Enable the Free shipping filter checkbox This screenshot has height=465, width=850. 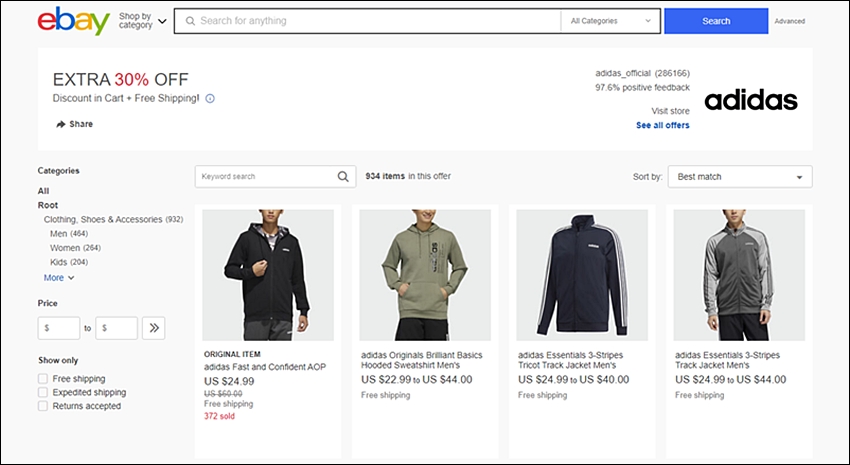pyautogui.click(x=43, y=378)
